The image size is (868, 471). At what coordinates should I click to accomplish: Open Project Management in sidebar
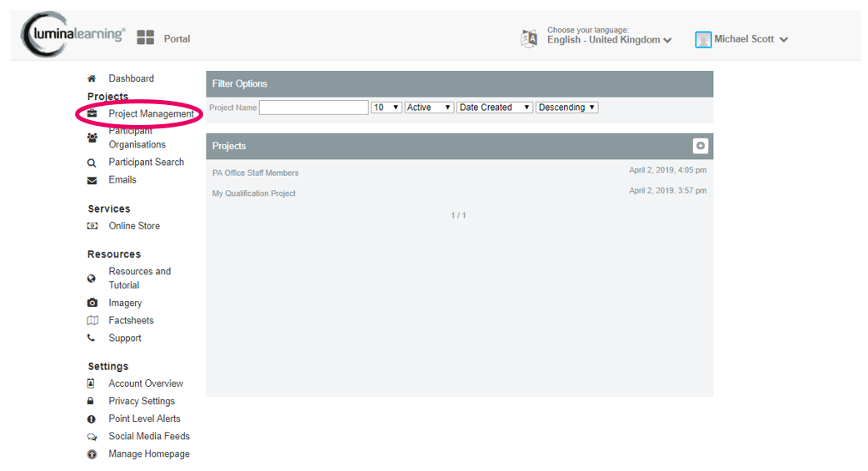pos(151,113)
